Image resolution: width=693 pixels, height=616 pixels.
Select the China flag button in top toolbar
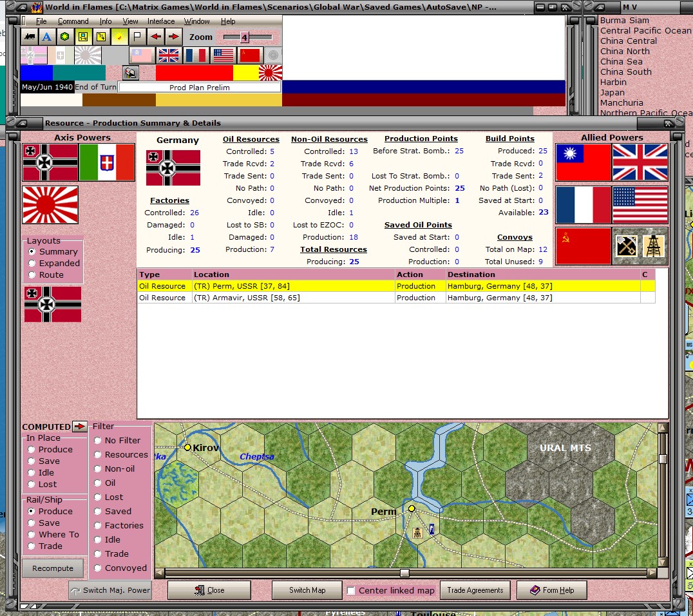coord(142,55)
